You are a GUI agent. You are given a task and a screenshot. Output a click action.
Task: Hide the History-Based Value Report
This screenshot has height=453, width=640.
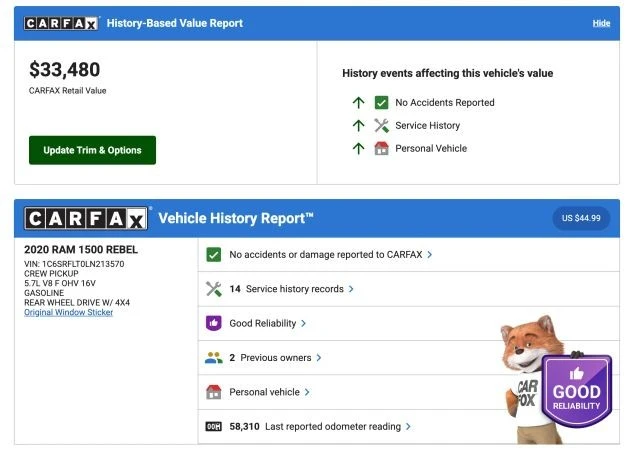click(x=601, y=23)
